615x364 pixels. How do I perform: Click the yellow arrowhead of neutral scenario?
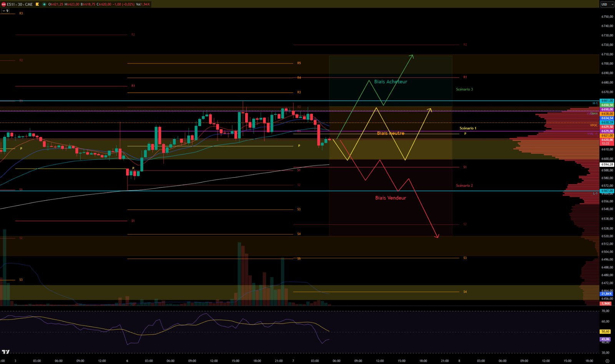pyautogui.click(x=430, y=110)
